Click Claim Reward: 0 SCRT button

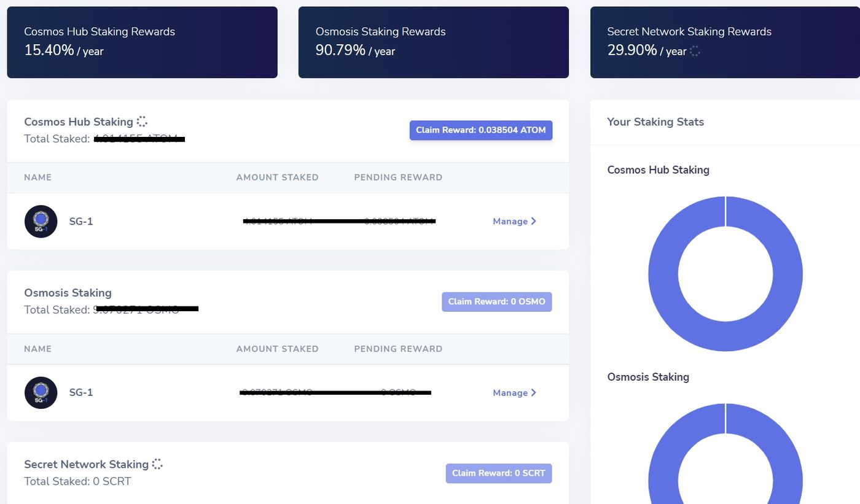coord(499,473)
